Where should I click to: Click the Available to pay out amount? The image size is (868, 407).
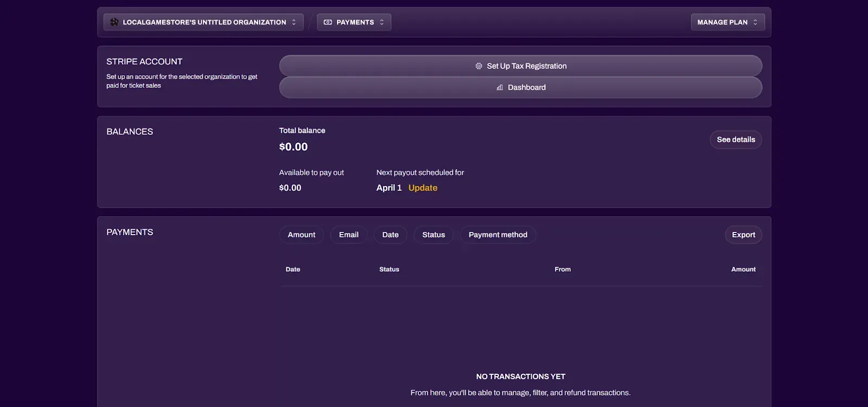tap(290, 188)
